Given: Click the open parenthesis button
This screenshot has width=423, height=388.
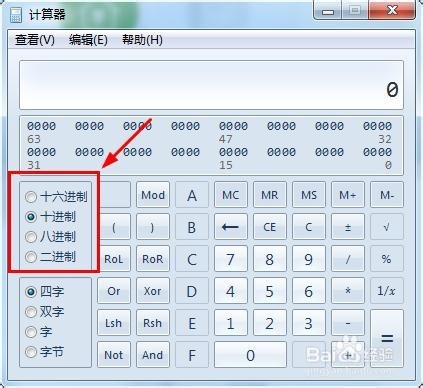Looking at the screenshot, I should click(115, 227).
